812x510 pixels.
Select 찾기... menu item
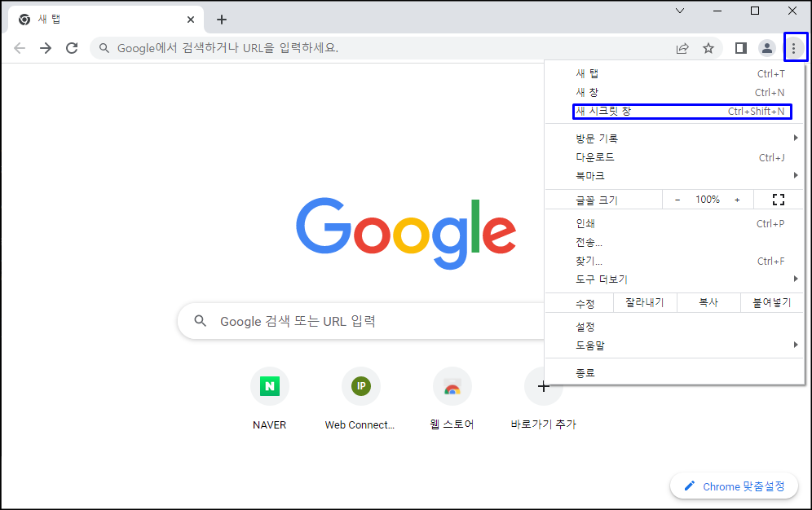pos(675,261)
